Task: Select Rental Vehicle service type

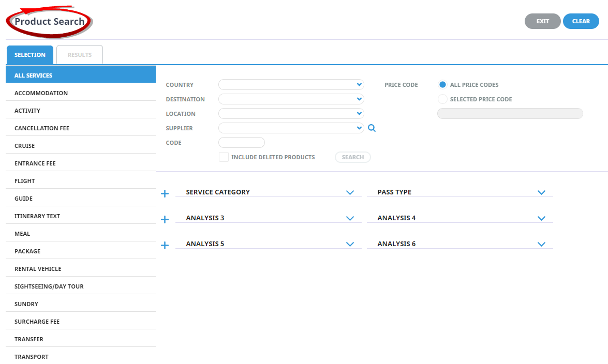Action: tap(38, 269)
